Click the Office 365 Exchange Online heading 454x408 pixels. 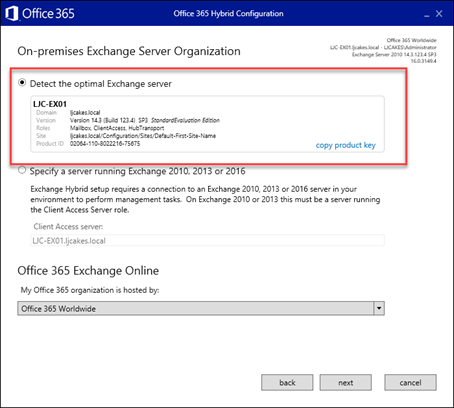click(88, 271)
